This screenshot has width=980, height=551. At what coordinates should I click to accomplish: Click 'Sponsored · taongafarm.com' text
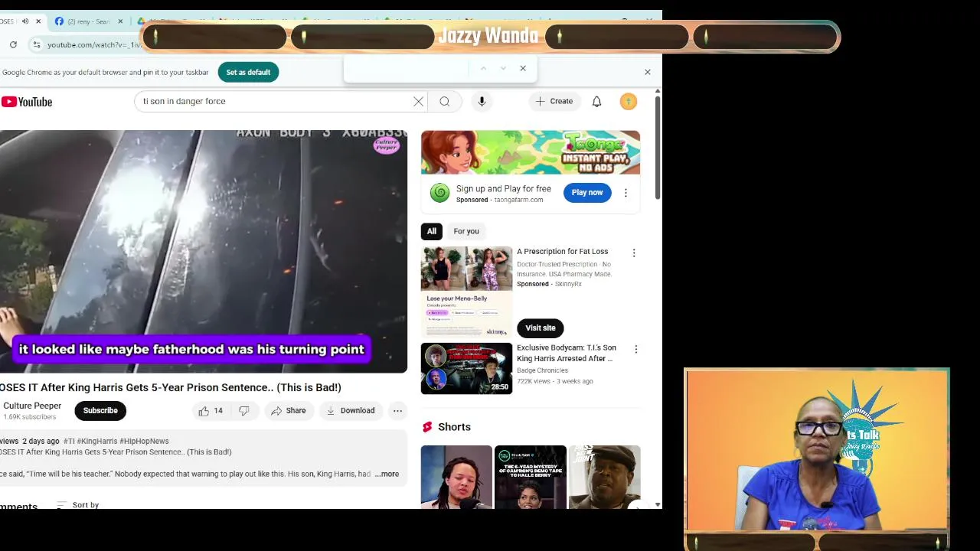(499, 200)
